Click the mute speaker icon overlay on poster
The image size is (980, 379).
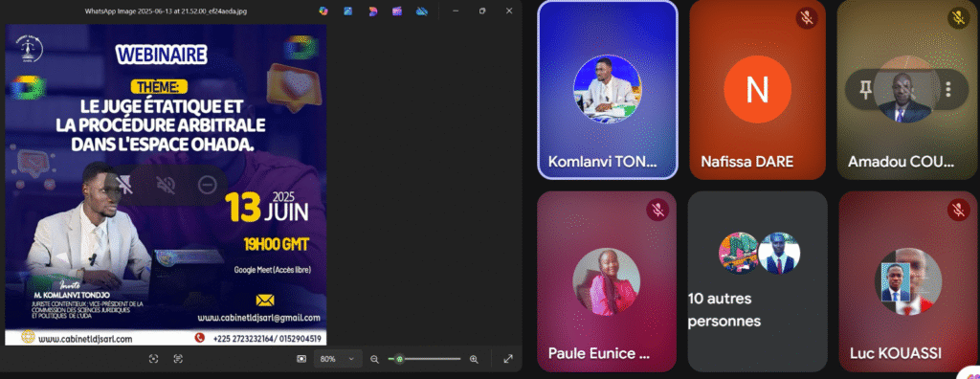click(x=166, y=185)
